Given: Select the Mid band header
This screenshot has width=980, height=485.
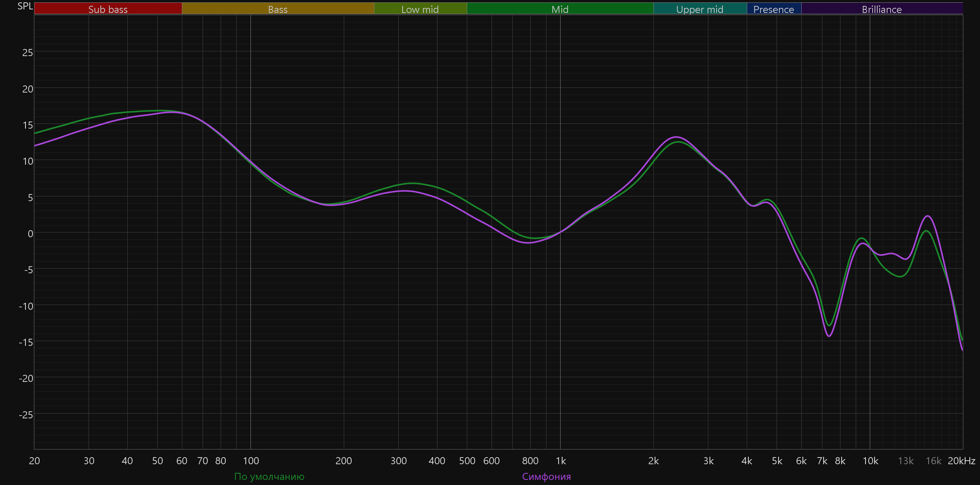Looking at the screenshot, I should [560, 9].
